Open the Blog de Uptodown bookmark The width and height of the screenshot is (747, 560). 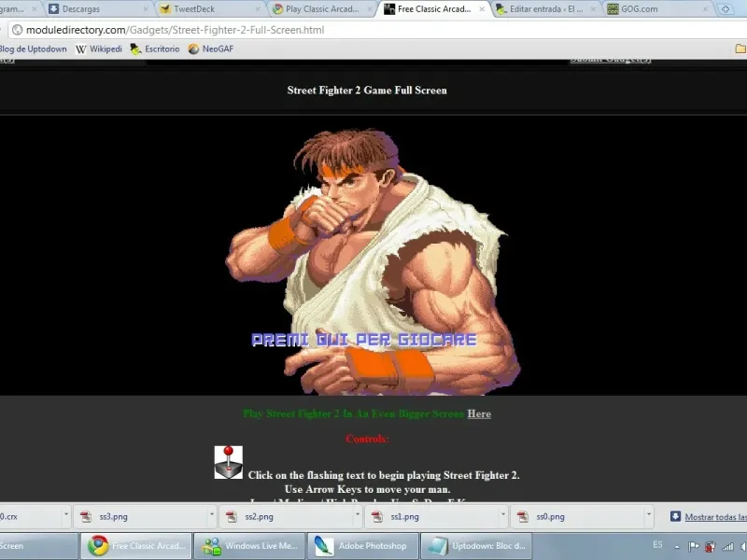pyautogui.click(x=33, y=49)
